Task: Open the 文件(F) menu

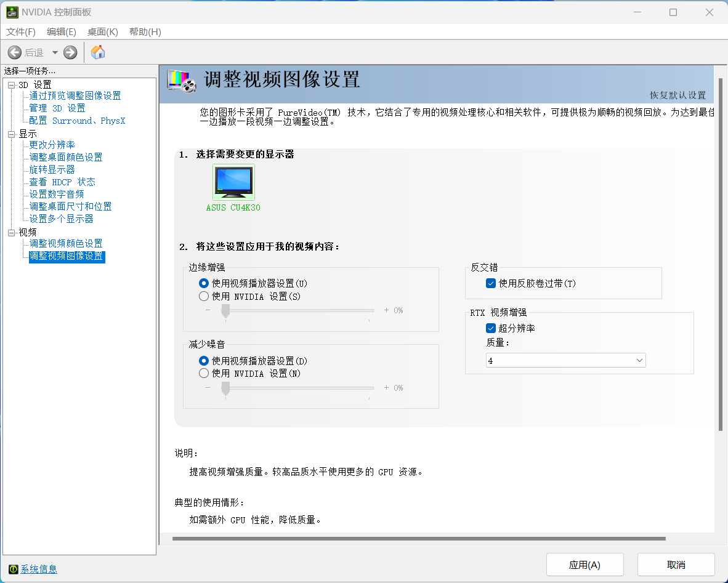Action: 20,32
